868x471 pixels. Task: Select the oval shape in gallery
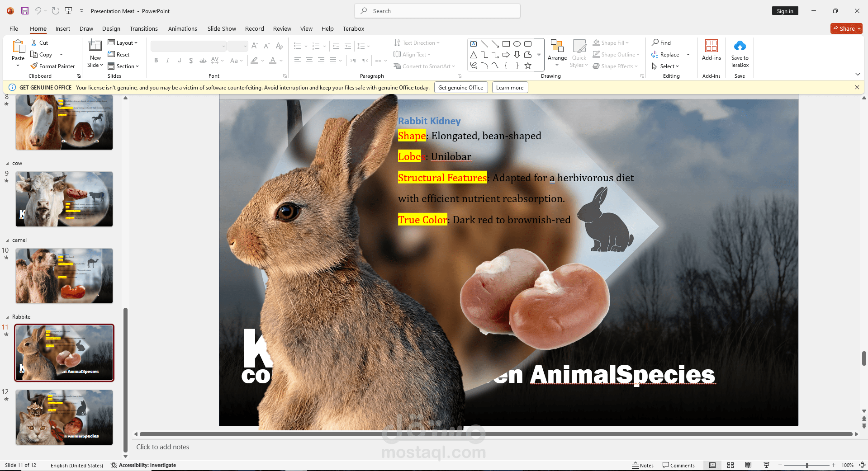click(x=517, y=44)
